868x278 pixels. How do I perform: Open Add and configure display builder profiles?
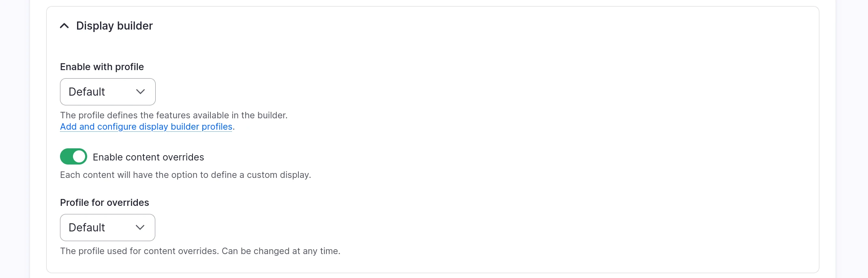146,127
